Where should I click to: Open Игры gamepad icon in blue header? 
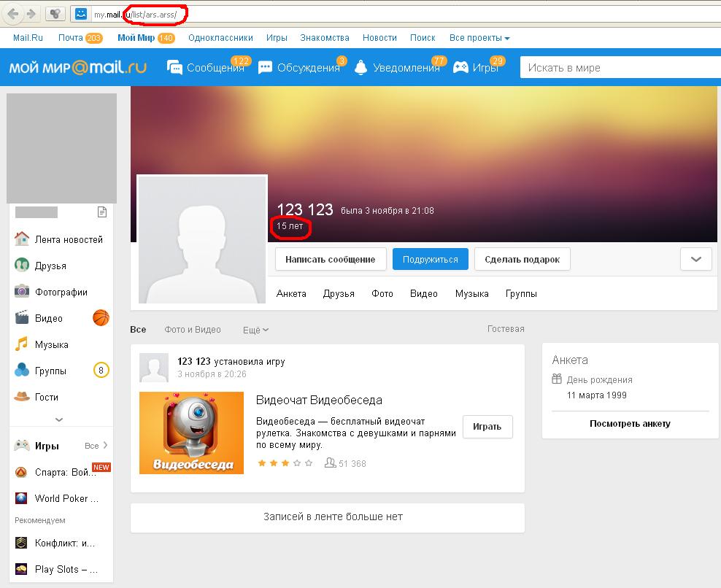click(460, 67)
